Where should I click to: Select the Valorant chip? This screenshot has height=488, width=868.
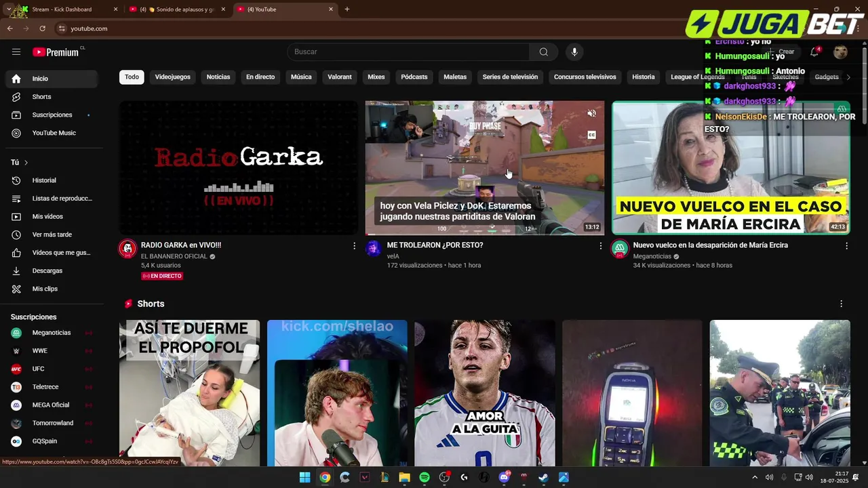click(x=340, y=77)
